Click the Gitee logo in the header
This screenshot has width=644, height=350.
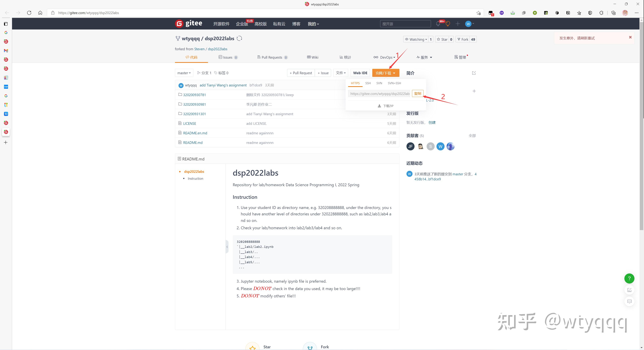(189, 24)
